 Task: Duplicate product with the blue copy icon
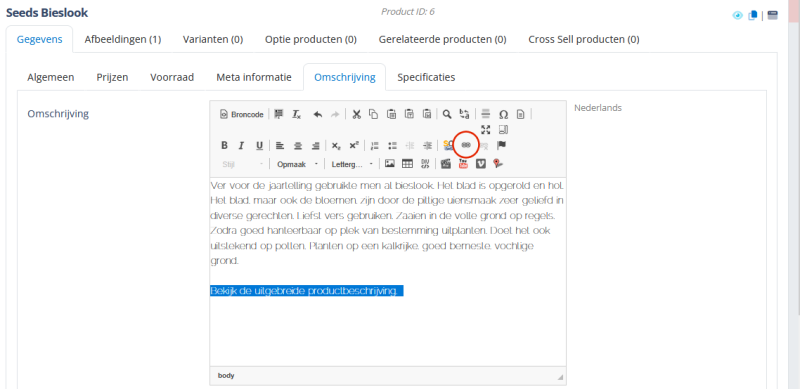(753, 15)
